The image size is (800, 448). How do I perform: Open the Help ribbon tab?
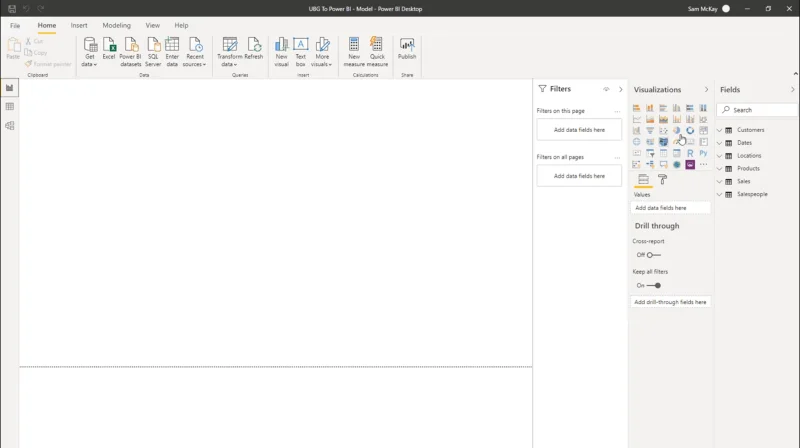(181, 26)
